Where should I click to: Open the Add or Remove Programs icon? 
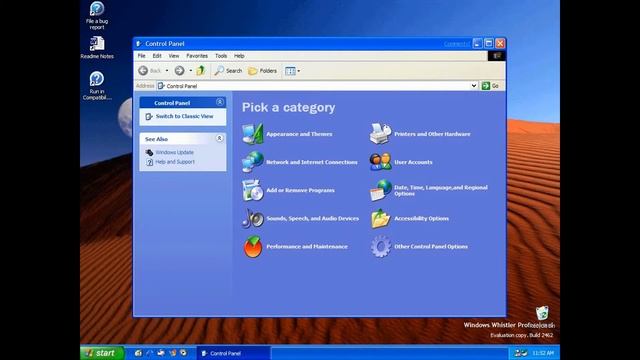(x=253, y=190)
